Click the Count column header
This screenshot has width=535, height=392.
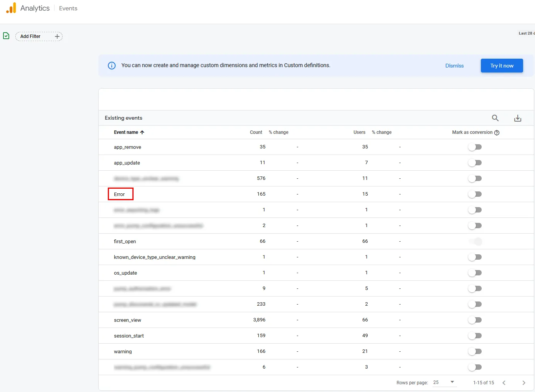256,132
